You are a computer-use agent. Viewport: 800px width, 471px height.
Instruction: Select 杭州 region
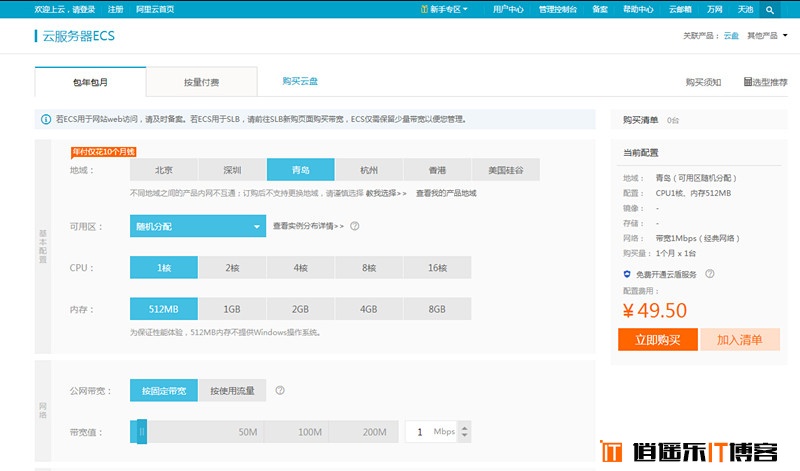(369, 170)
